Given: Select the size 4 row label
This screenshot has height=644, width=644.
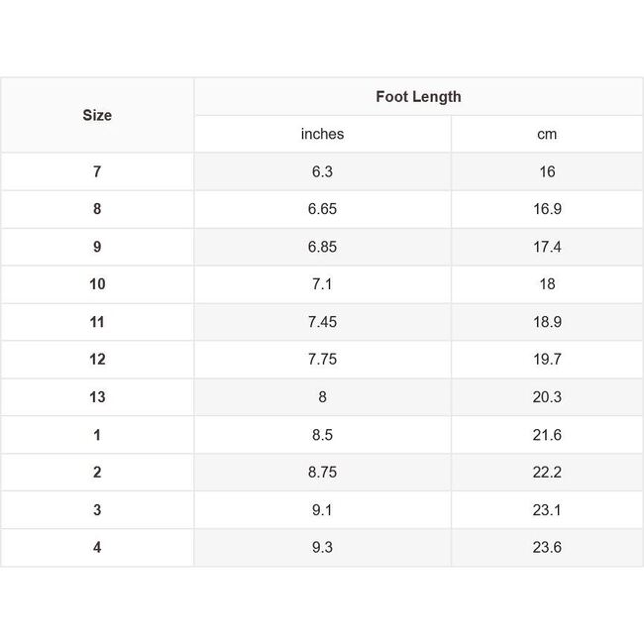Looking at the screenshot, I should coord(97,548).
